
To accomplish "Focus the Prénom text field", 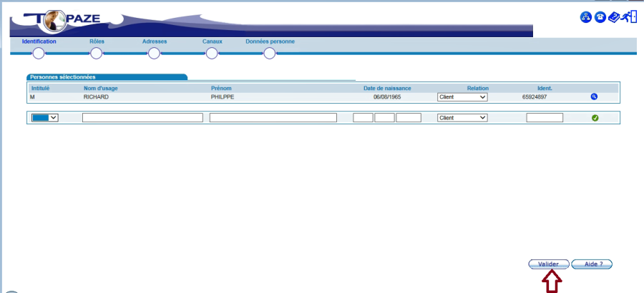I will (273, 118).
